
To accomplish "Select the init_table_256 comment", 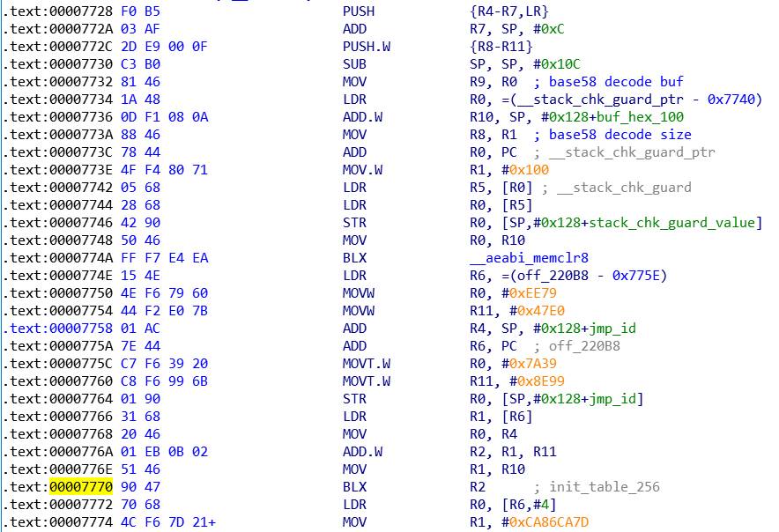I will coord(605,487).
